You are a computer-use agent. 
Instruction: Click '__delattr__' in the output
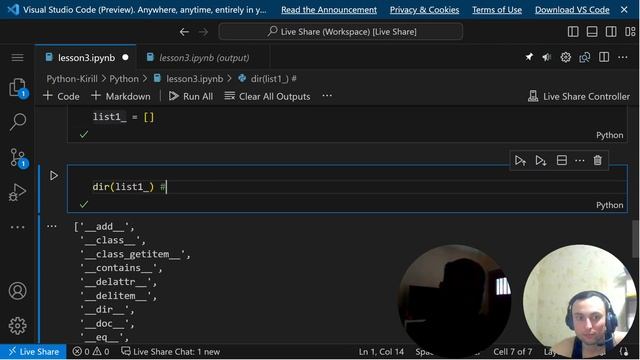[x=118, y=282]
